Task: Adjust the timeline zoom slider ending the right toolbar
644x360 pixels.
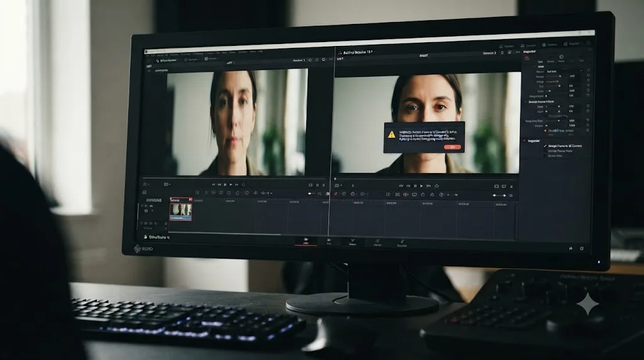Action: [499, 195]
